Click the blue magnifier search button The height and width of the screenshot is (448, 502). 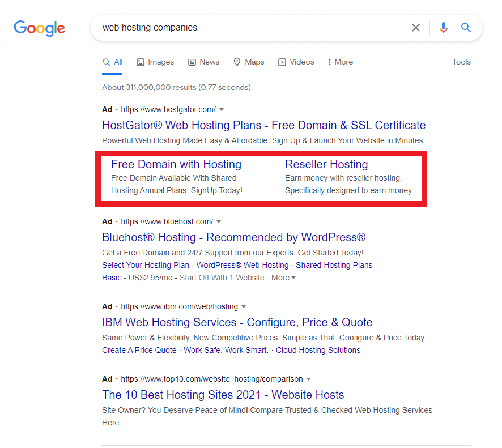466,28
